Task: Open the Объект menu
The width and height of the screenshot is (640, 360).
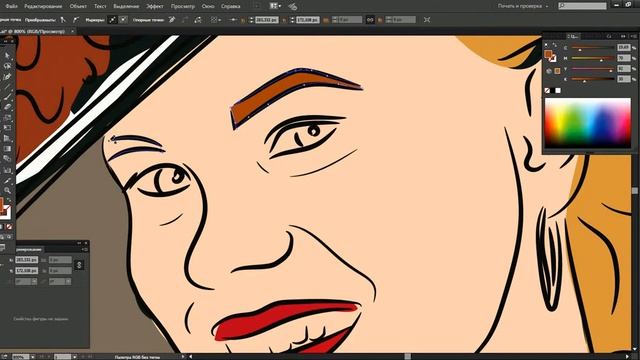Action: coord(78,6)
